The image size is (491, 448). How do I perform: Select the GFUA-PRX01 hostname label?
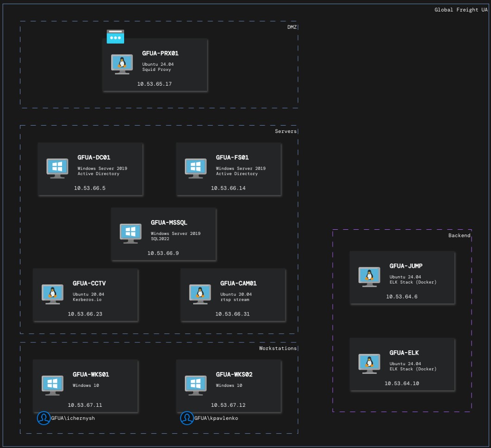pos(160,53)
